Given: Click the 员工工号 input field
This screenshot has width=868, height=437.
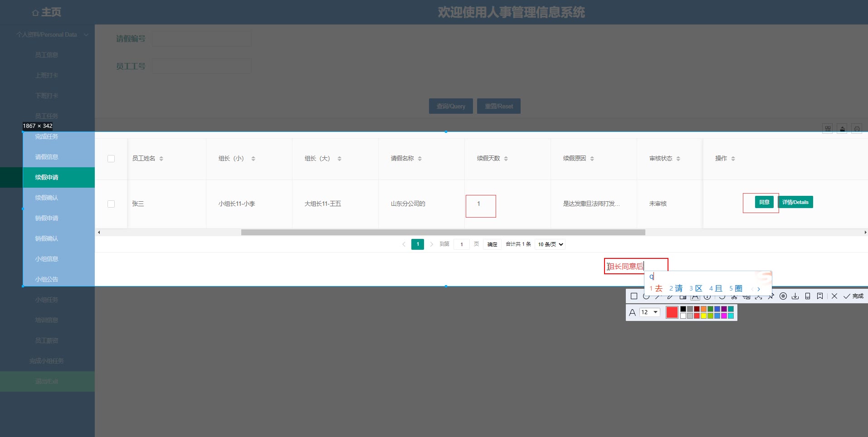Looking at the screenshot, I should pyautogui.click(x=202, y=66).
